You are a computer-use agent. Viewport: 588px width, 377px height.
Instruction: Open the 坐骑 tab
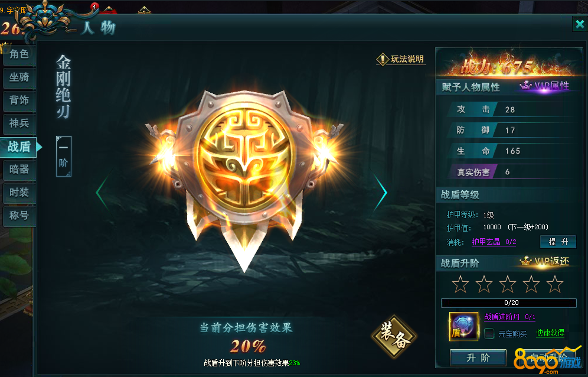(19, 77)
